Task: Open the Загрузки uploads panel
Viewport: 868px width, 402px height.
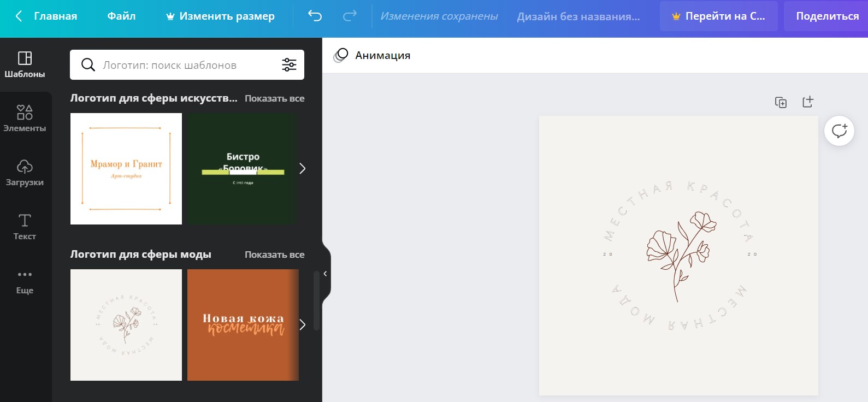Action: pos(25,173)
